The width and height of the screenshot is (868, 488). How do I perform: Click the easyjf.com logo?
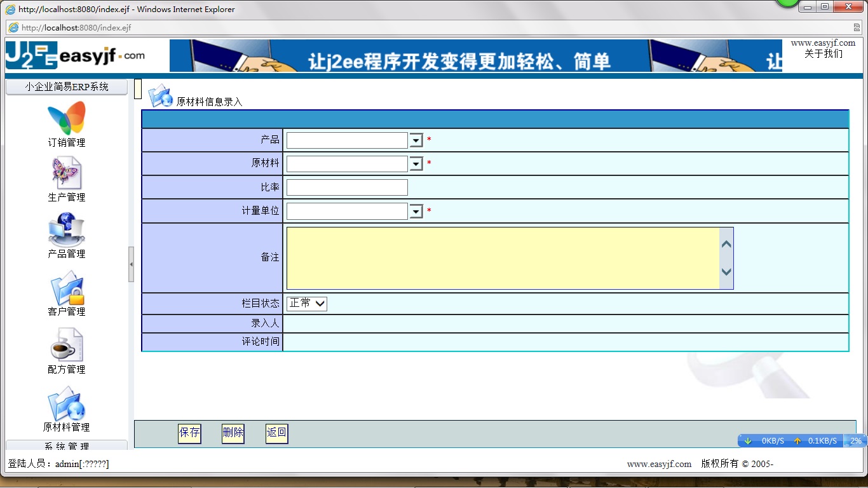tap(76, 55)
